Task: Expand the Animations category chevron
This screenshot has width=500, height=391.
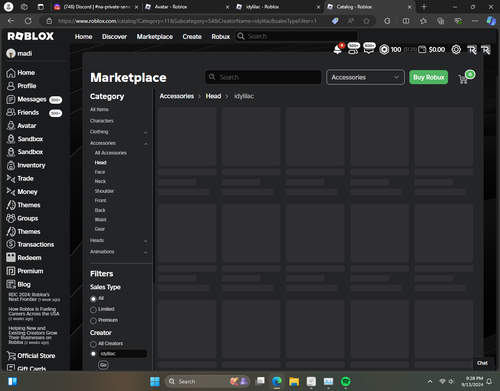Action: 145,252
